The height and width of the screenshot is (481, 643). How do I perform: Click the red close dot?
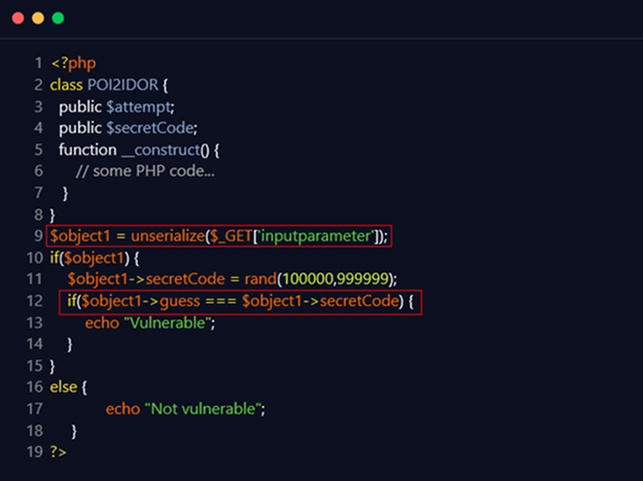point(18,18)
